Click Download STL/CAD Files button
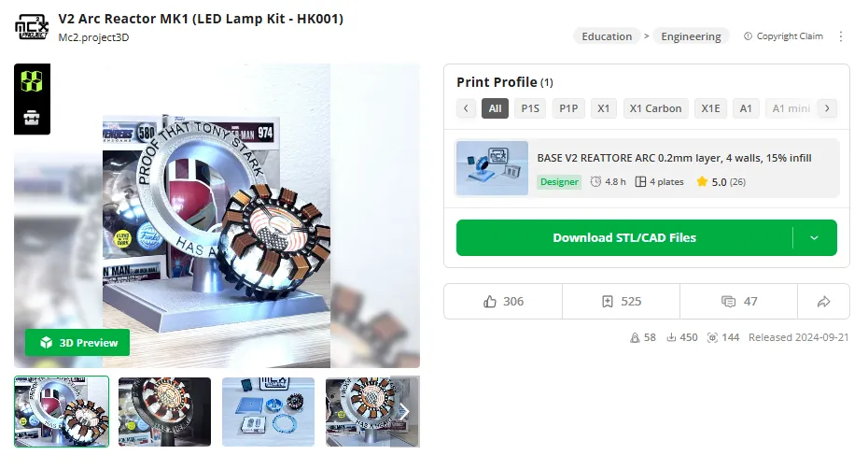 [x=623, y=238]
